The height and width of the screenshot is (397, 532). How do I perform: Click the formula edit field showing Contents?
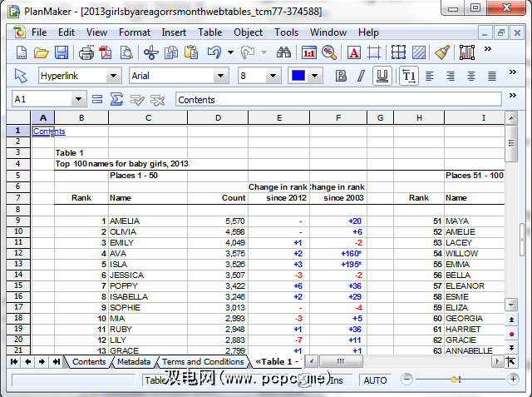click(337, 100)
